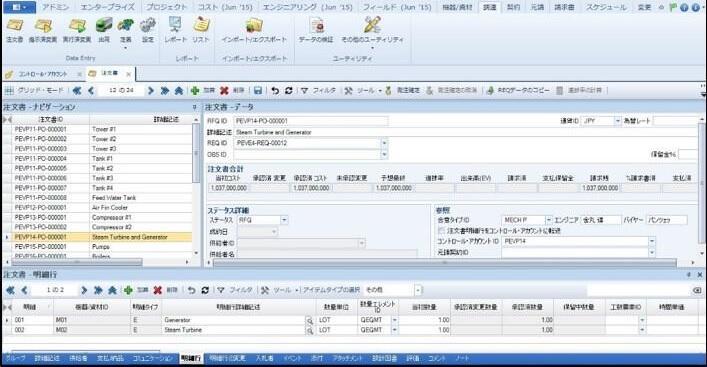Click REQデータのコピー button
The height and width of the screenshot is (367, 707).
pos(518,91)
